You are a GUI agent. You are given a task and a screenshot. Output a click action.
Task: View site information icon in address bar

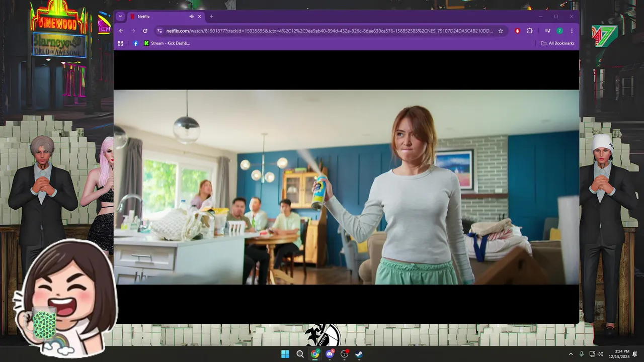click(159, 31)
